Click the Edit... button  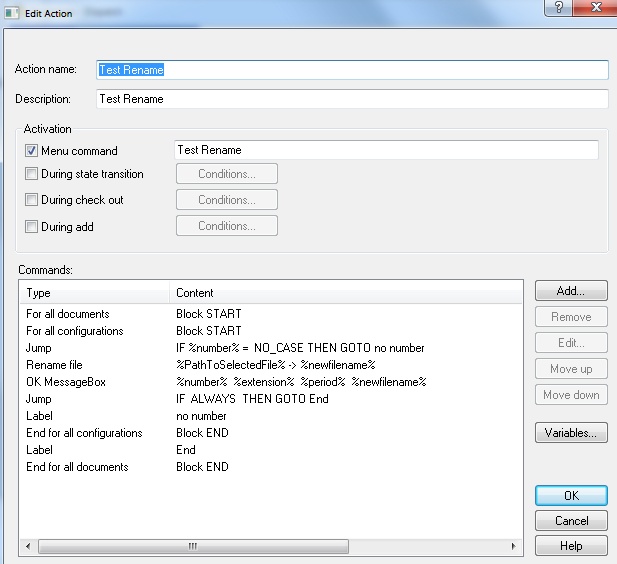(x=571, y=343)
